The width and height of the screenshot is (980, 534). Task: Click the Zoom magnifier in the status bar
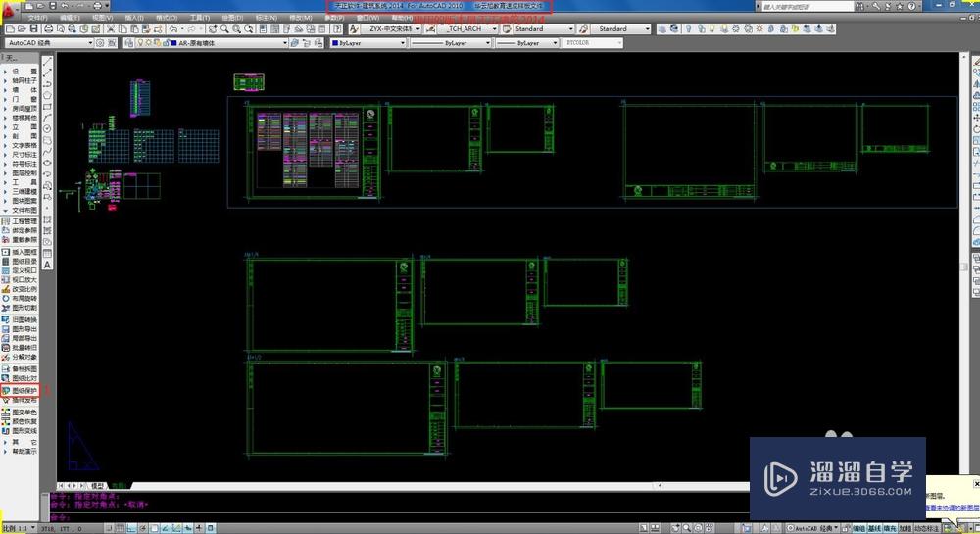[x=687, y=528]
